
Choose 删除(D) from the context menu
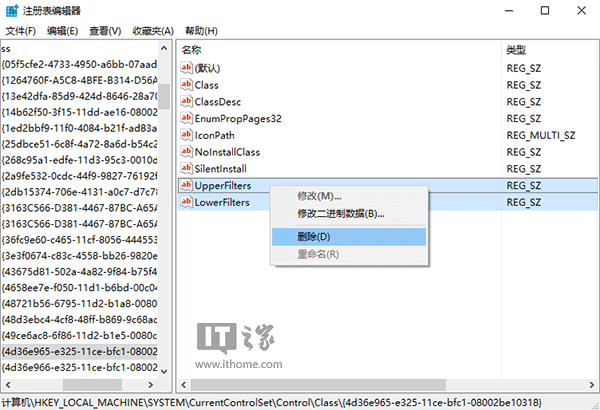[x=313, y=236]
